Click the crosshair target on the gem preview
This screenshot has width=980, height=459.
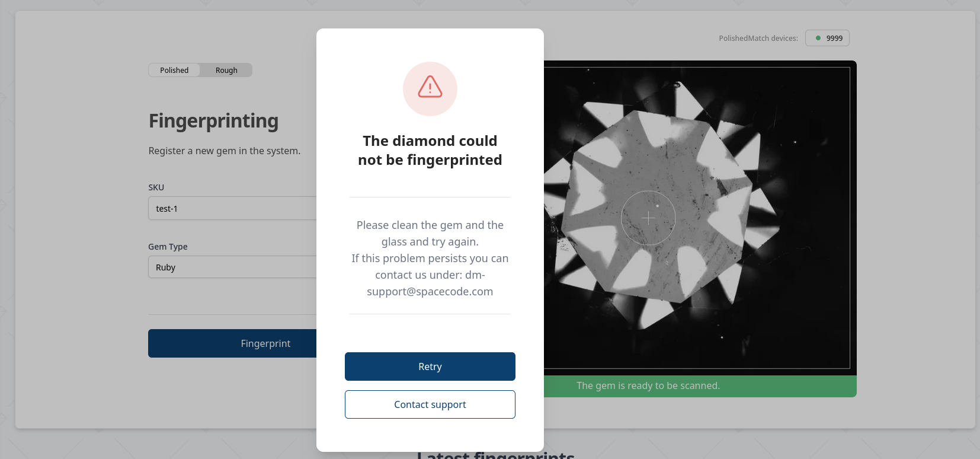tap(648, 218)
